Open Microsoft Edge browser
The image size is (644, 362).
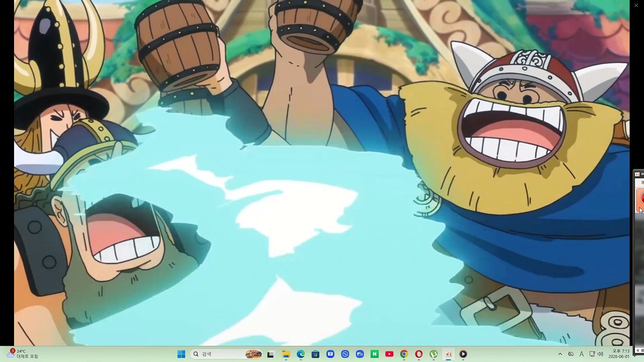pyautogui.click(x=300, y=354)
